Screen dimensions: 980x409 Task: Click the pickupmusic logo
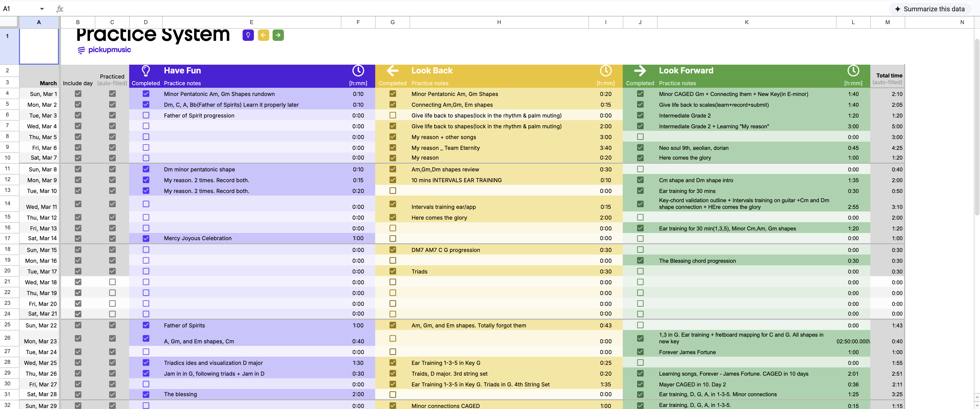[104, 50]
